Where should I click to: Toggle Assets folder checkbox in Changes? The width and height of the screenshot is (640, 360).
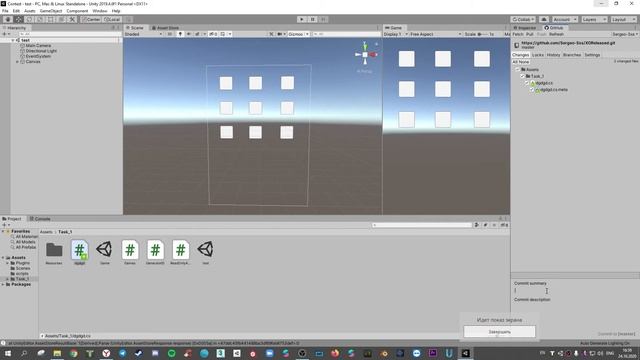point(518,70)
